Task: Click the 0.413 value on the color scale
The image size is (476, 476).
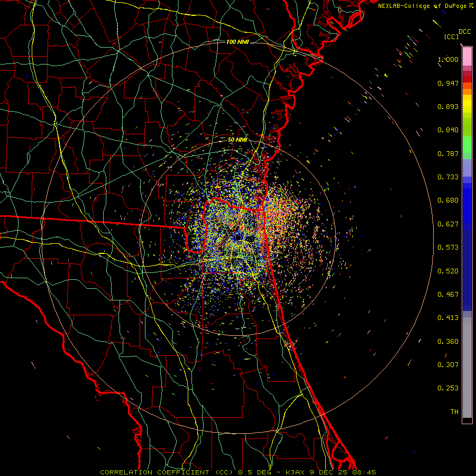Action: point(448,318)
